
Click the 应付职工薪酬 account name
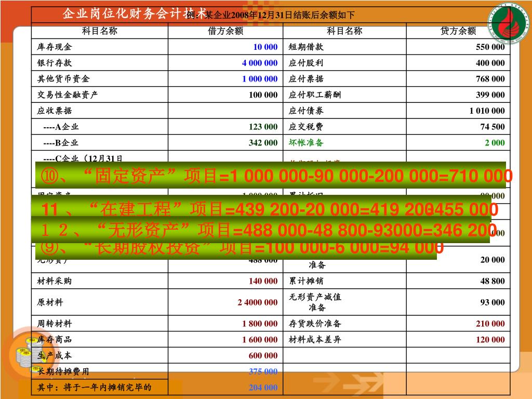[x=315, y=95]
